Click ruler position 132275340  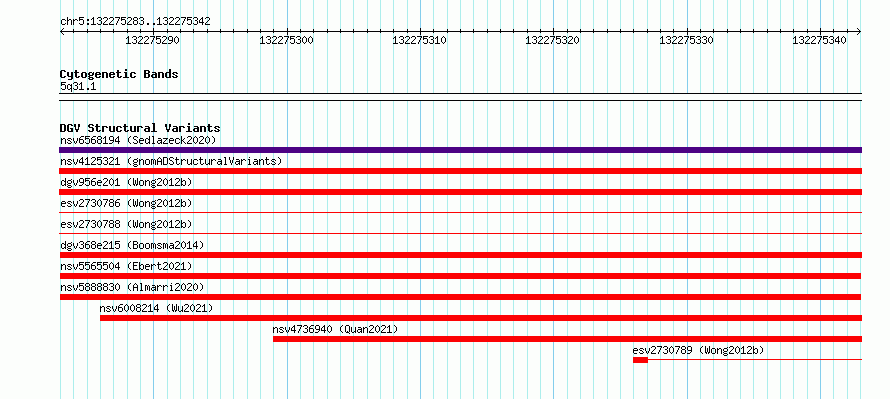820,40
